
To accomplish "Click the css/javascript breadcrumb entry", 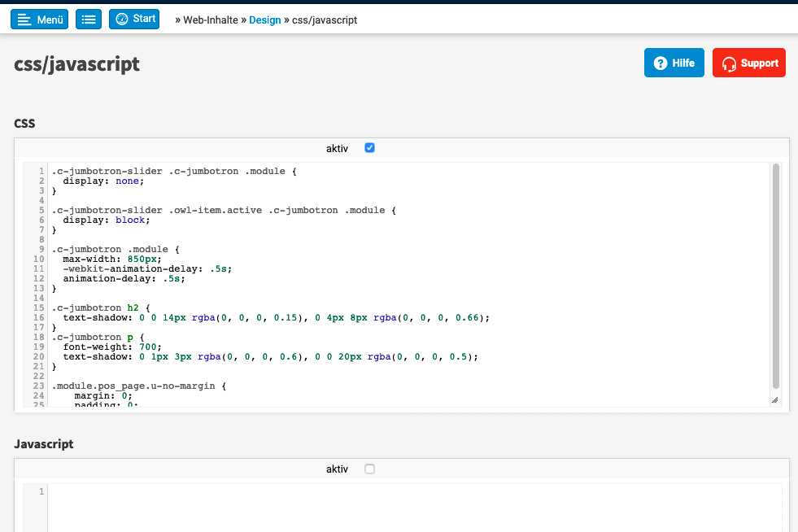I will tap(325, 20).
